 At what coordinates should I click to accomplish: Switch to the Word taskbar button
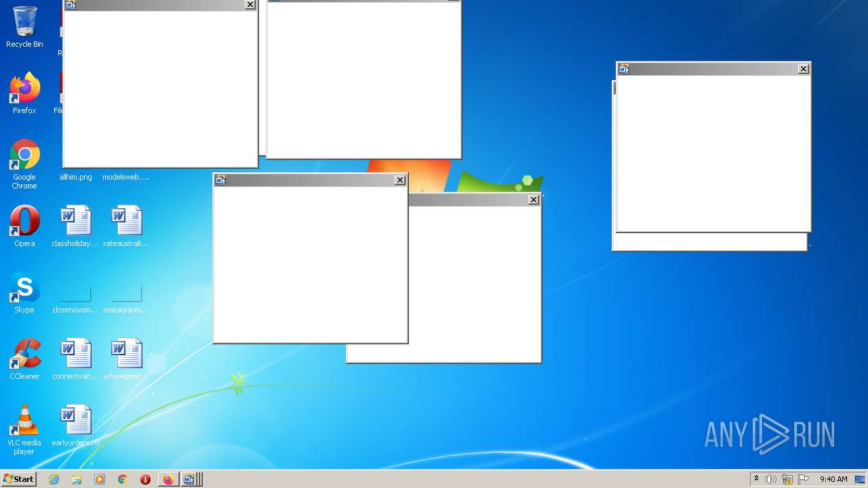(x=190, y=479)
